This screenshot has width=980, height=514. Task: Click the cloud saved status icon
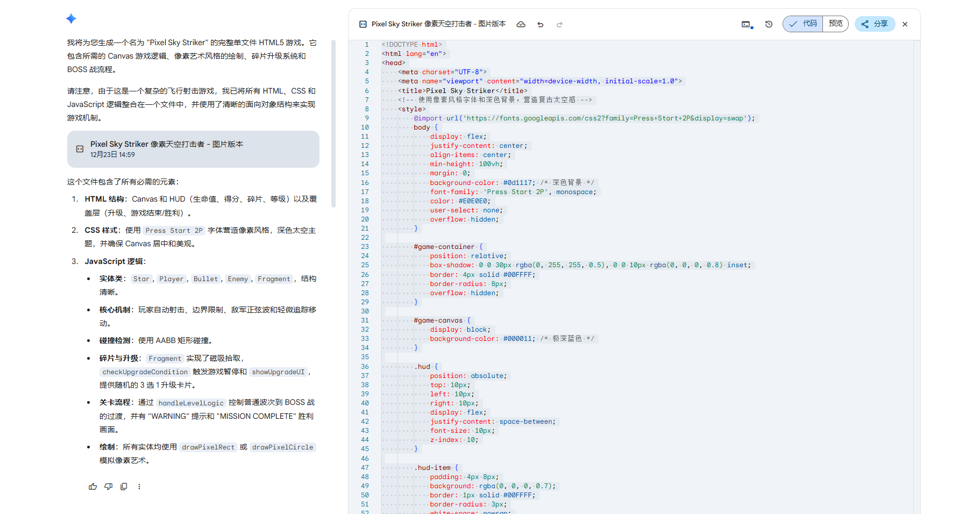coord(521,24)
